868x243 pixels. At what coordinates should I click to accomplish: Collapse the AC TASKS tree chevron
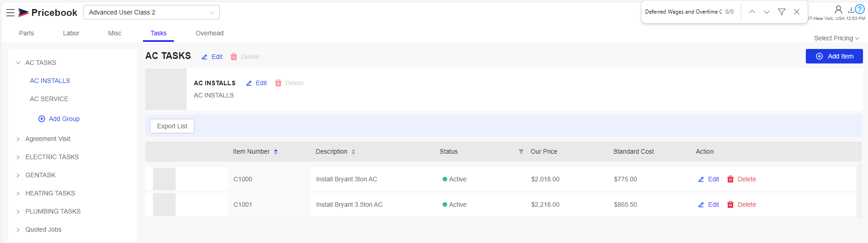point(18,63)
